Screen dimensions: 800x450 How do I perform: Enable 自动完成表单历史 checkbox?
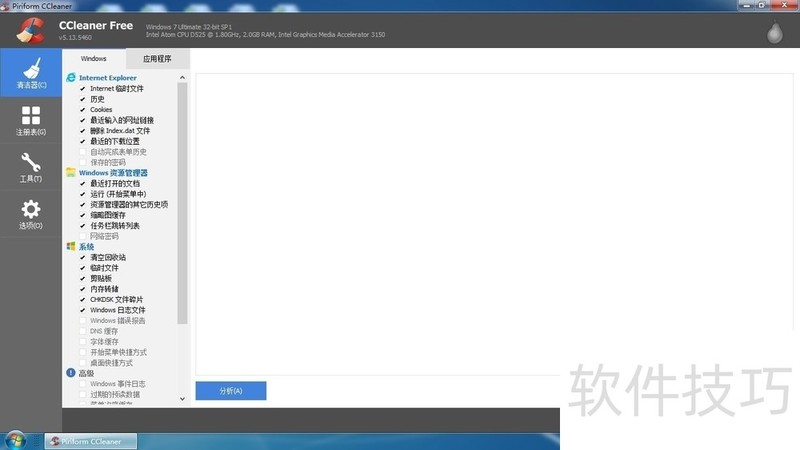tap(83, 152)
